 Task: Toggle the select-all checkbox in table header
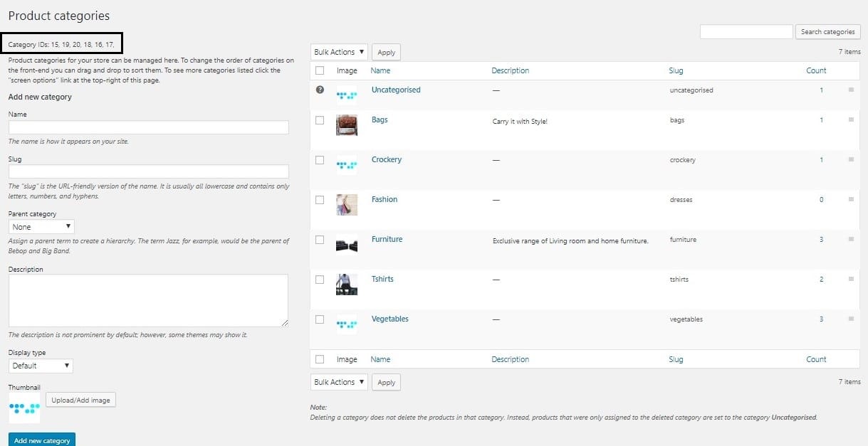coord(320,70)
